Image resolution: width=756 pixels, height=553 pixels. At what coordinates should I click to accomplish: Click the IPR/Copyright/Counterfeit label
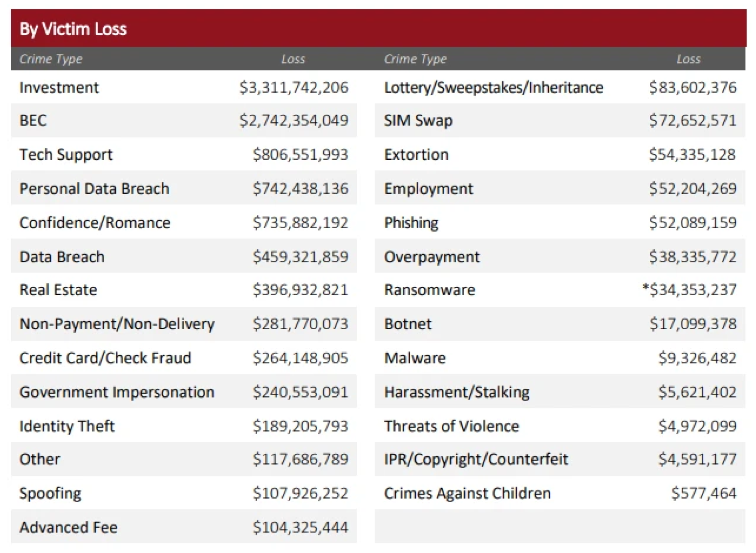pos(476,459)
